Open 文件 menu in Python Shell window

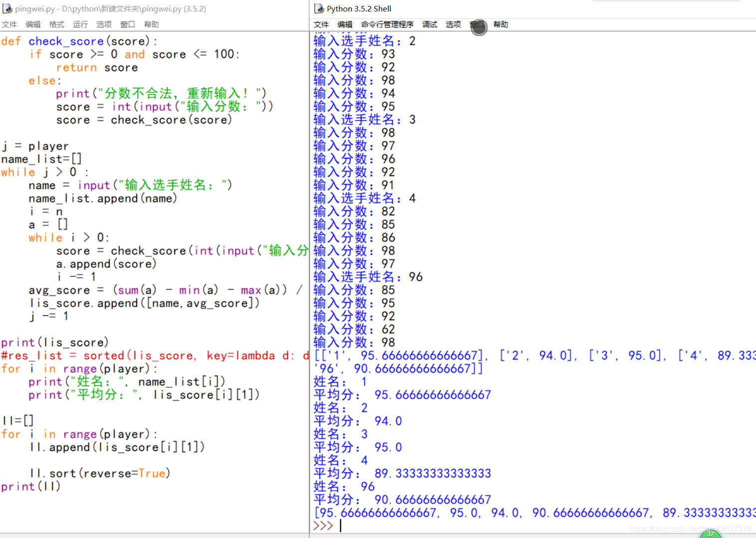pyautogui.click(x=321, y=24)
